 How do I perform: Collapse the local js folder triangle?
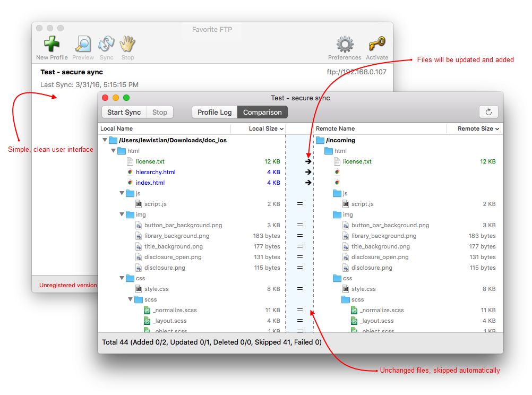point(122,193)
